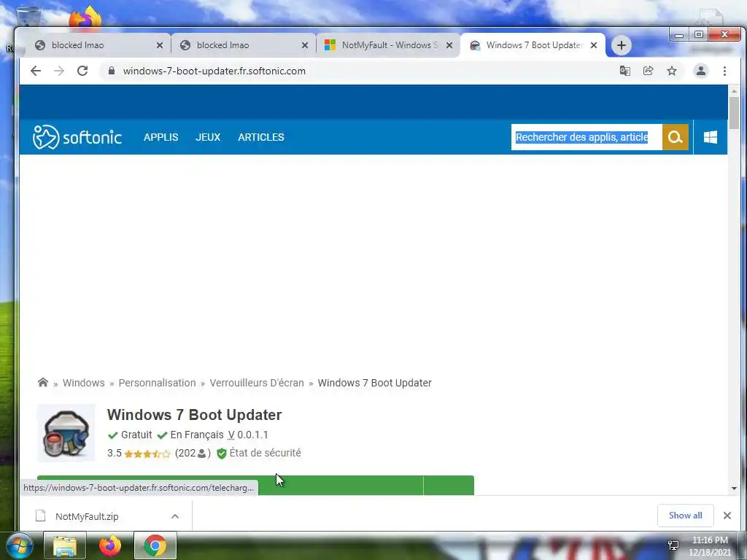The width and height of the screenshot is (747, 560).
Task: Click the green security status shield
Action: pos(222,454)
